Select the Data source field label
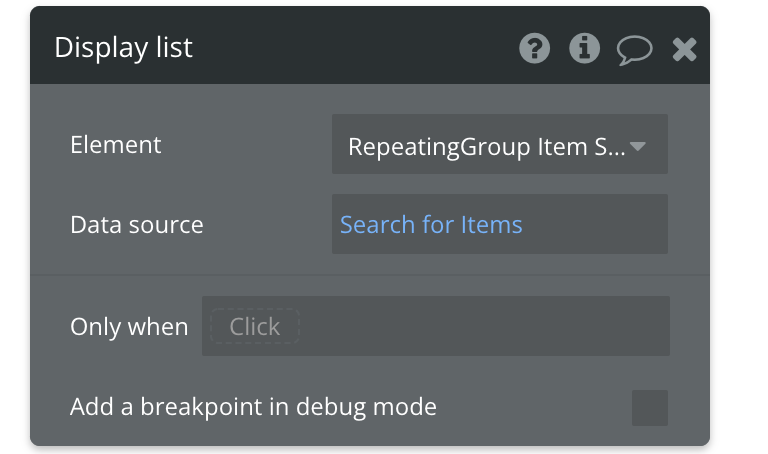 [x=137, y=225]
